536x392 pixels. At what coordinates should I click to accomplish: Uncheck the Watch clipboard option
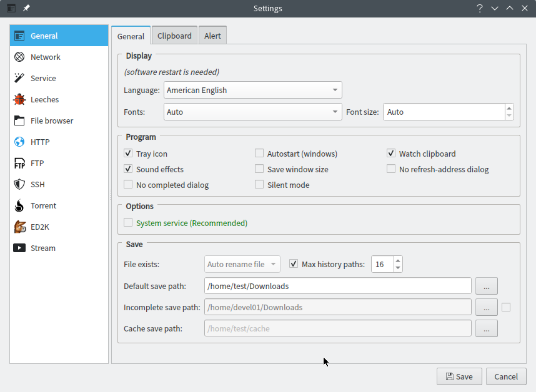[x=391, y=154]
